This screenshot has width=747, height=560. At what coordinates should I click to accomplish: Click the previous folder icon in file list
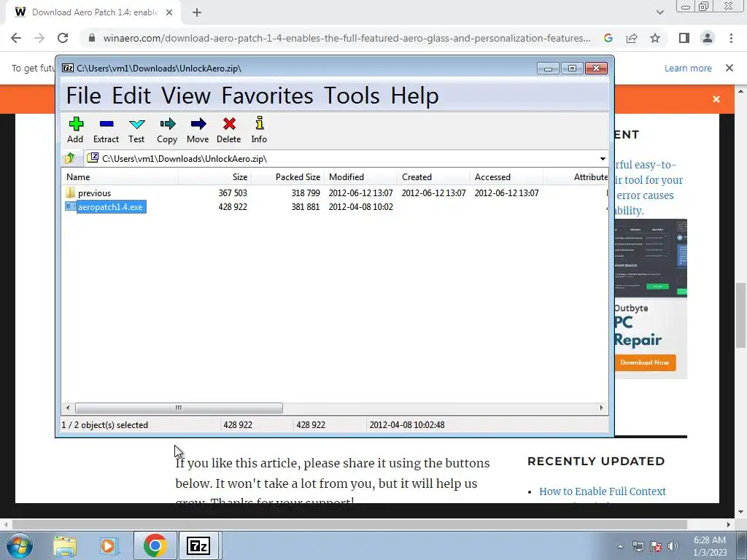71,192
